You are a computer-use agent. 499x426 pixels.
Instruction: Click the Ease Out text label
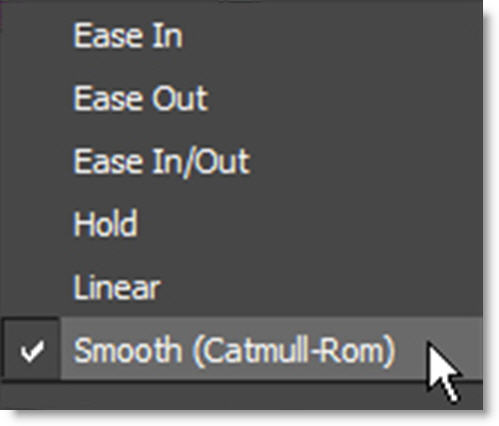[x=141, y=98]
